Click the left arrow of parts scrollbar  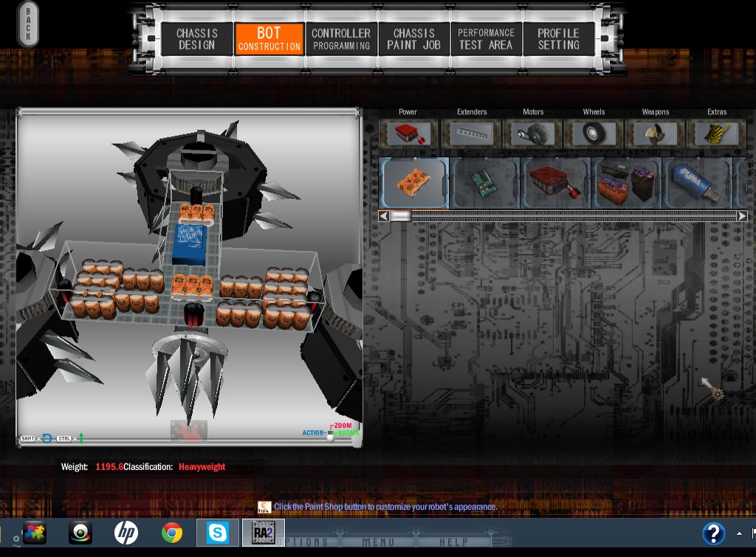[x=384, y=216]
